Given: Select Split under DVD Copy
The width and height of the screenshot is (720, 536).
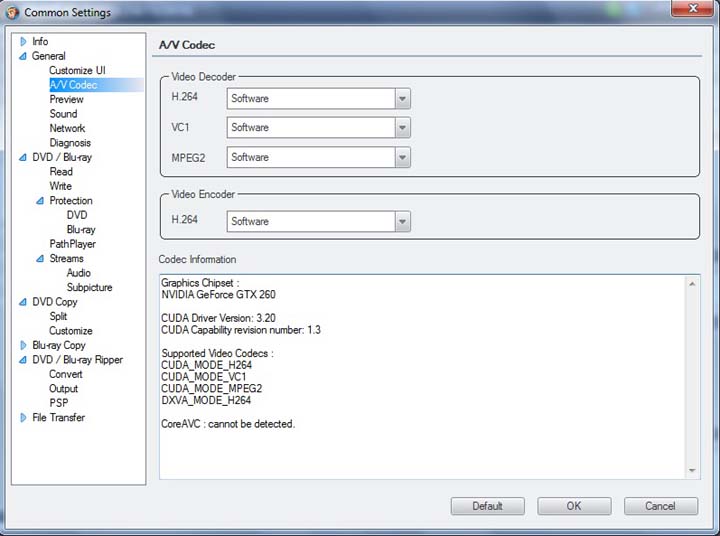Looking at the screenshot, I should (x=58, y=316).
